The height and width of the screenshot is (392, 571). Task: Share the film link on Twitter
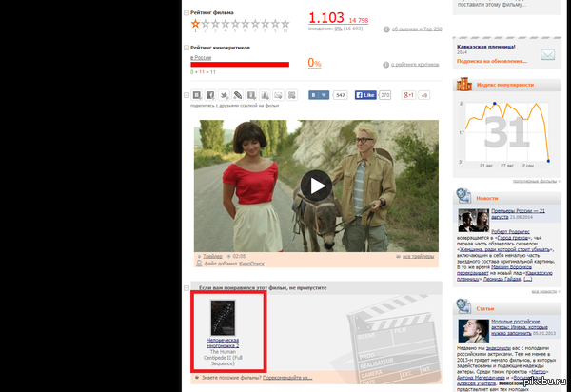tap(224, 95)
